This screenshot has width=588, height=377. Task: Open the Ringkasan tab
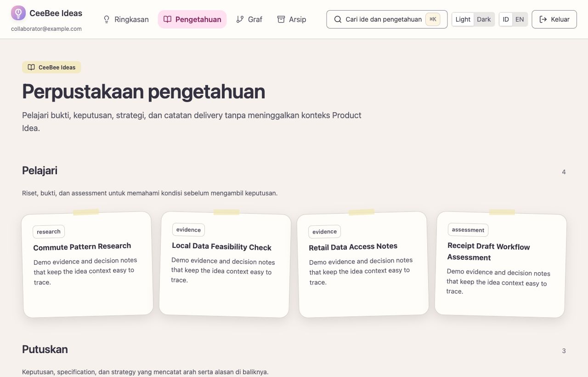point(126,19)
